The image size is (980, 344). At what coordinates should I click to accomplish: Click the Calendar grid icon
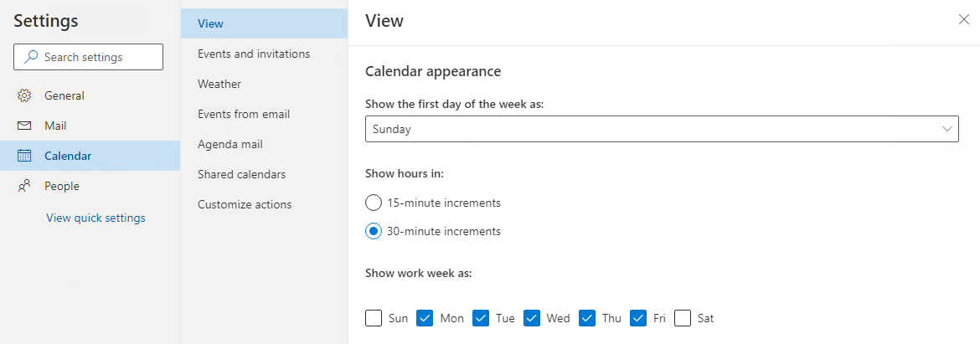(x=24, y=156)
